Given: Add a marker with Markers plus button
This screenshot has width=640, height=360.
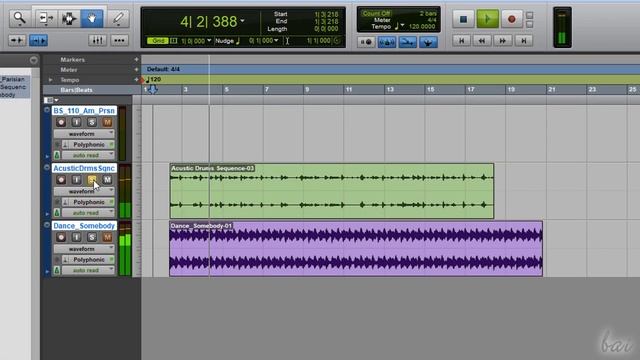Looking at the screenshot, I should coord(136,60).
